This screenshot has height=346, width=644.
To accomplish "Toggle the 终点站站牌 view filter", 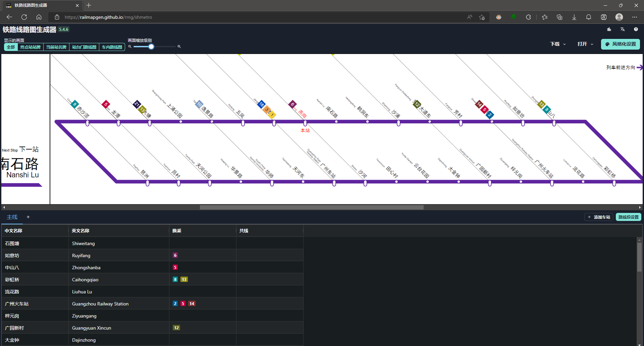I will 30,47.
